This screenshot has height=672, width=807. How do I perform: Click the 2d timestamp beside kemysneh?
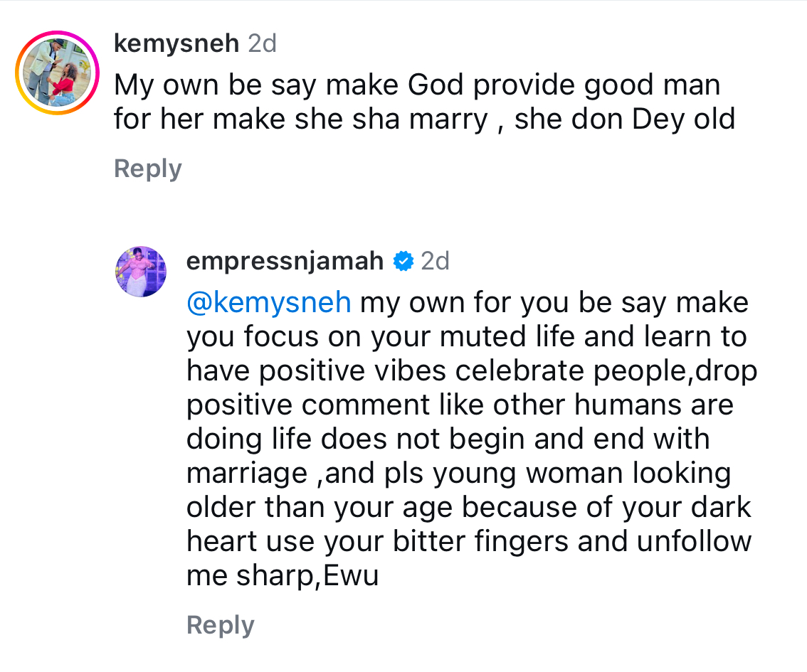click(262, 44)
